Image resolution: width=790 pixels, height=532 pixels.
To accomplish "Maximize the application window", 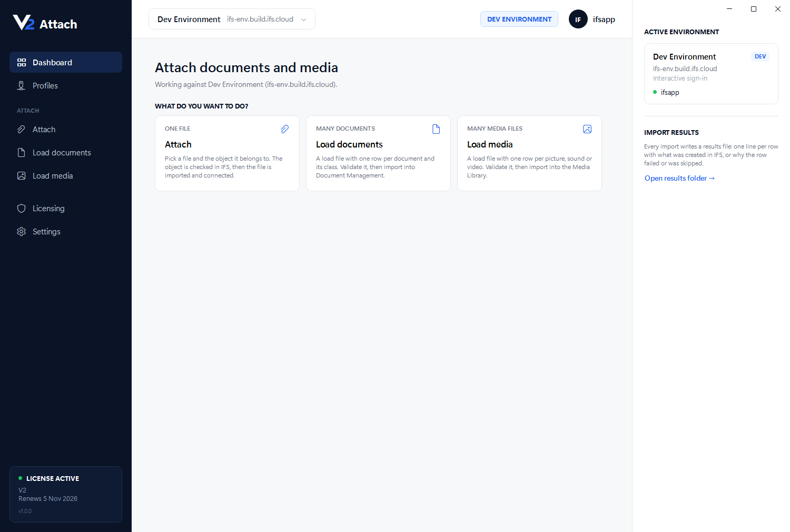I will pyautogui.click(x=754, y=9).
